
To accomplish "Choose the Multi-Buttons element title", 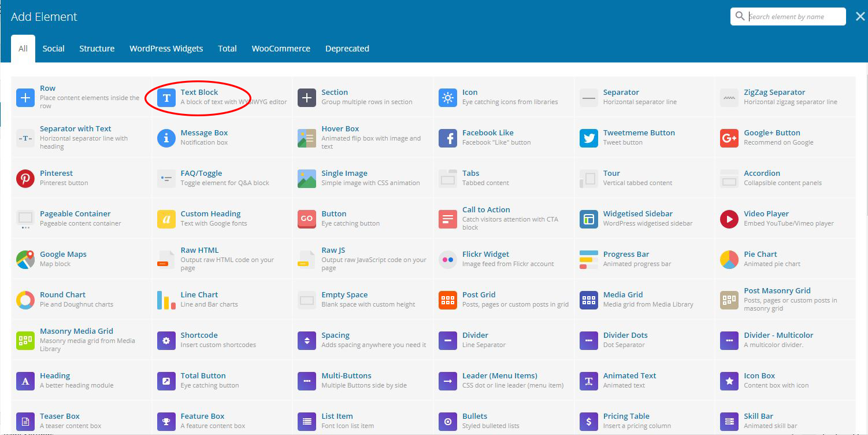I will pos(346,375).
